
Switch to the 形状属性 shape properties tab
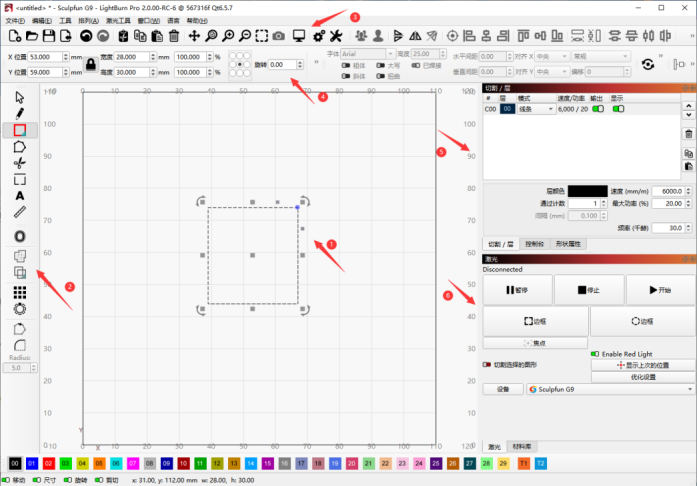[568, 244]
